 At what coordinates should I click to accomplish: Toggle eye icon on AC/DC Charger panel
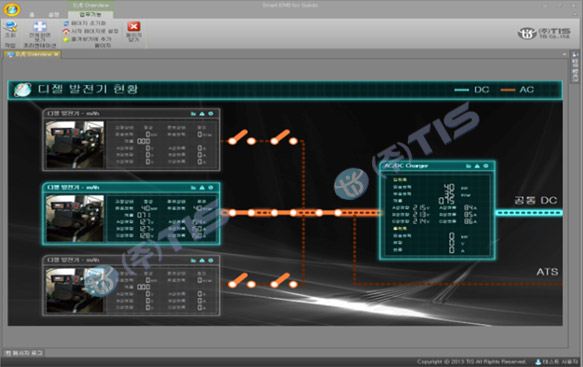coord(486,166)
